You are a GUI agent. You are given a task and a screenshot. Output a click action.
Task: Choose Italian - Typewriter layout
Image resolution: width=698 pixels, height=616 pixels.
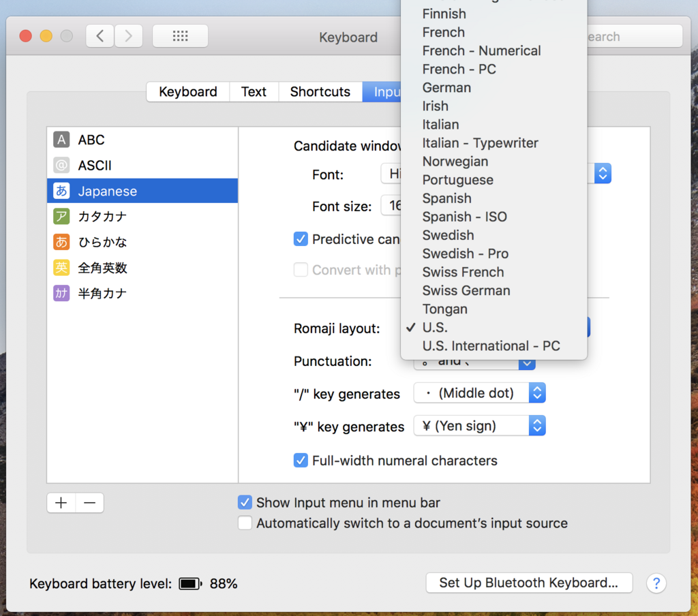tap(494, 143)
